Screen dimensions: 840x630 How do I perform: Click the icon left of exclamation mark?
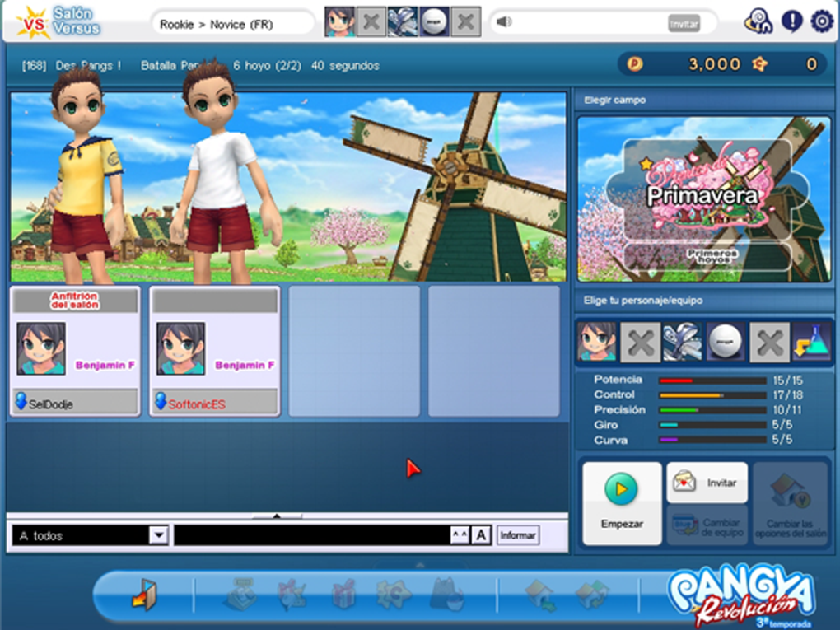[x=758, y=22]
